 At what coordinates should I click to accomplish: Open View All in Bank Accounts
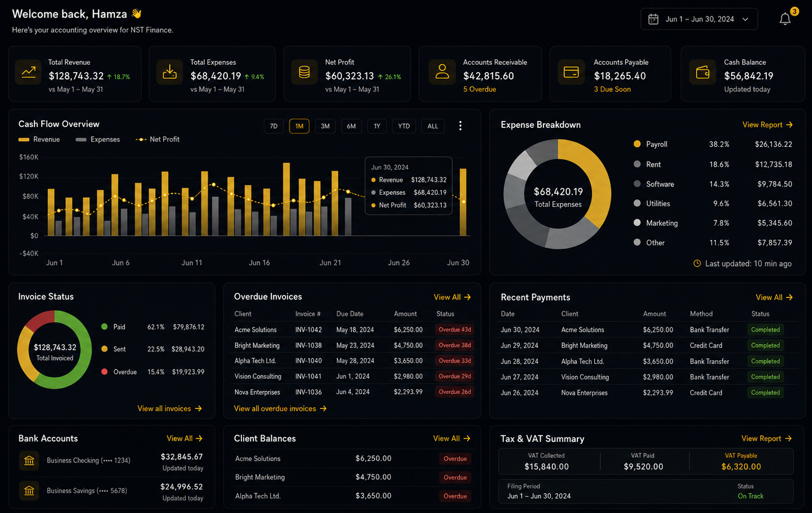tap(185, 439)
